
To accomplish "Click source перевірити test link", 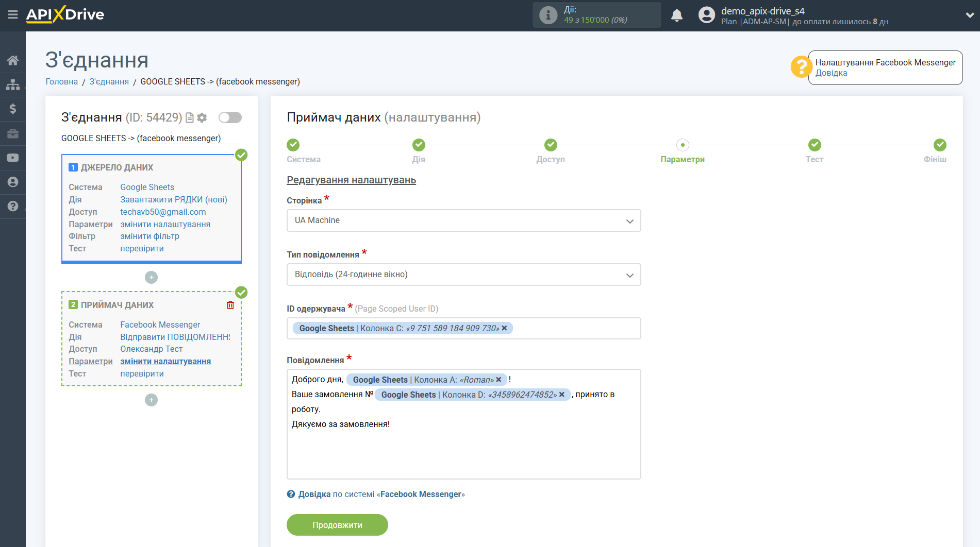I will coord(142,248).
